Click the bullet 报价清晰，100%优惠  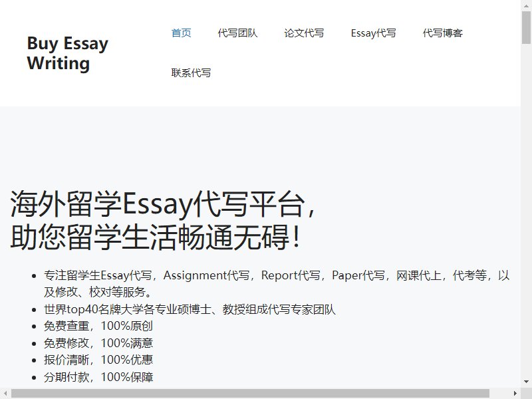click(x=98, y=360)
